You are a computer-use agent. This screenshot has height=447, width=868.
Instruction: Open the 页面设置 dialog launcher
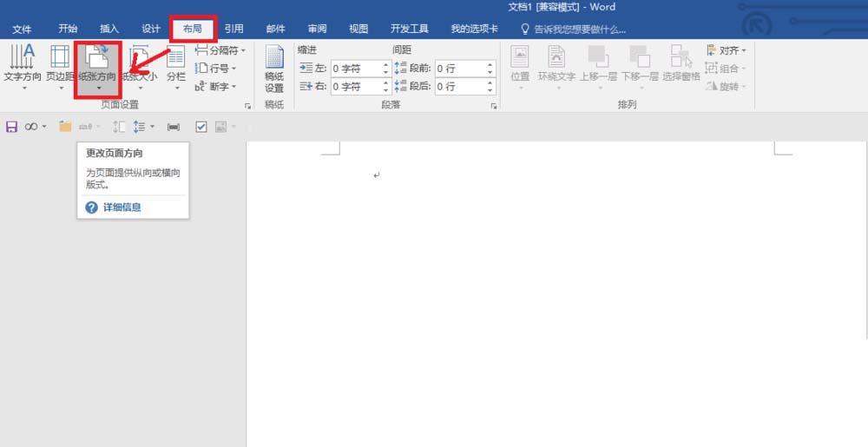(x=247, y=106)
